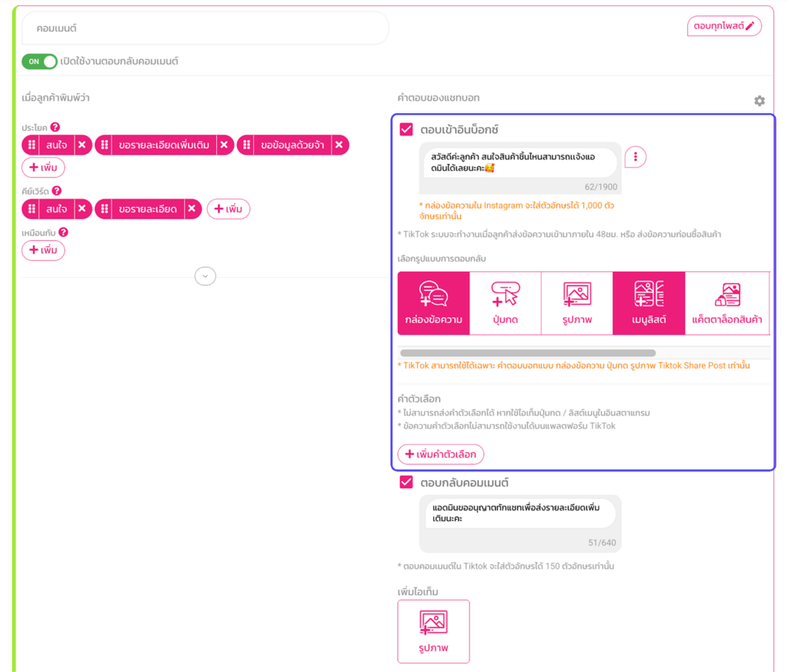Image resolution: width=788 pixels, height=672 pixels.
Task: Expand the collapsed section with chevron circle
Action: click(205, 276)
